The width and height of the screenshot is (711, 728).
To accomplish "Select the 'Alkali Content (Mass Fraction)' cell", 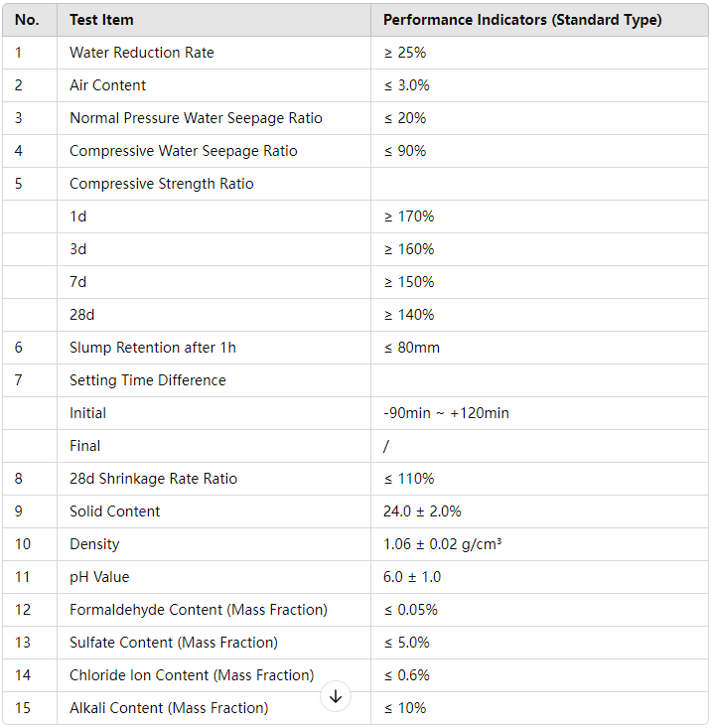I will tap(213, 708).
